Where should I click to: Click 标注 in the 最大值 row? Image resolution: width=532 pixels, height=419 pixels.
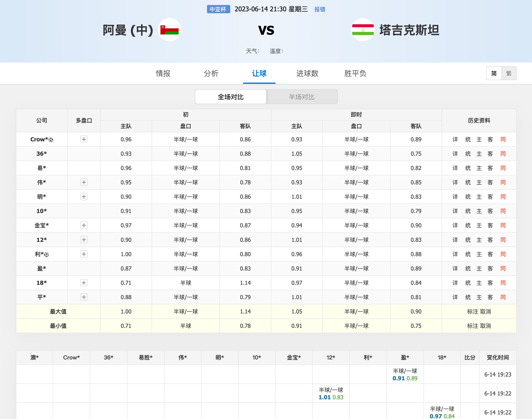(x=473, y=312)
